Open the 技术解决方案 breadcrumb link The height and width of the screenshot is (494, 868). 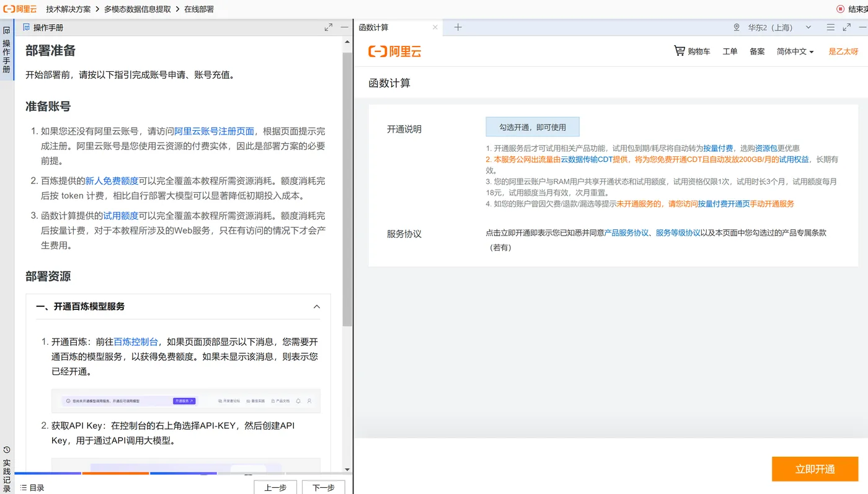68,9
